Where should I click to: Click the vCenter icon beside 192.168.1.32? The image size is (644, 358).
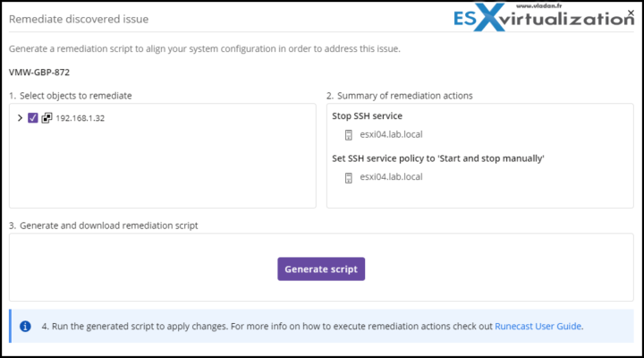point(47,118)
